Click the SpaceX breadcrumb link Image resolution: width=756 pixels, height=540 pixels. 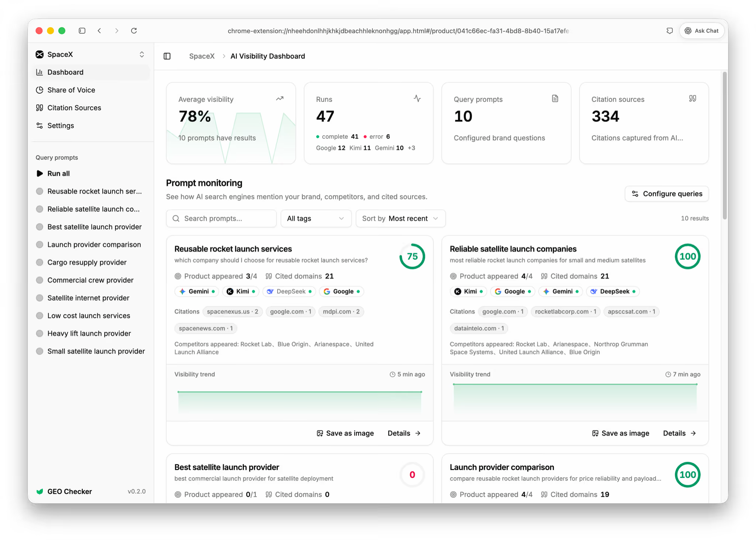pyautogui.click(x=202, y=56)
